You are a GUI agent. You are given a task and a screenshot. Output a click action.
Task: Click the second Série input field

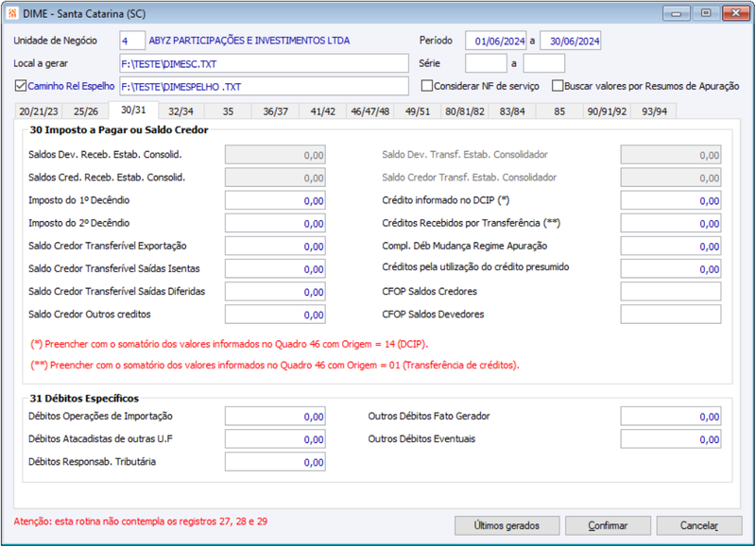[544, 63]
